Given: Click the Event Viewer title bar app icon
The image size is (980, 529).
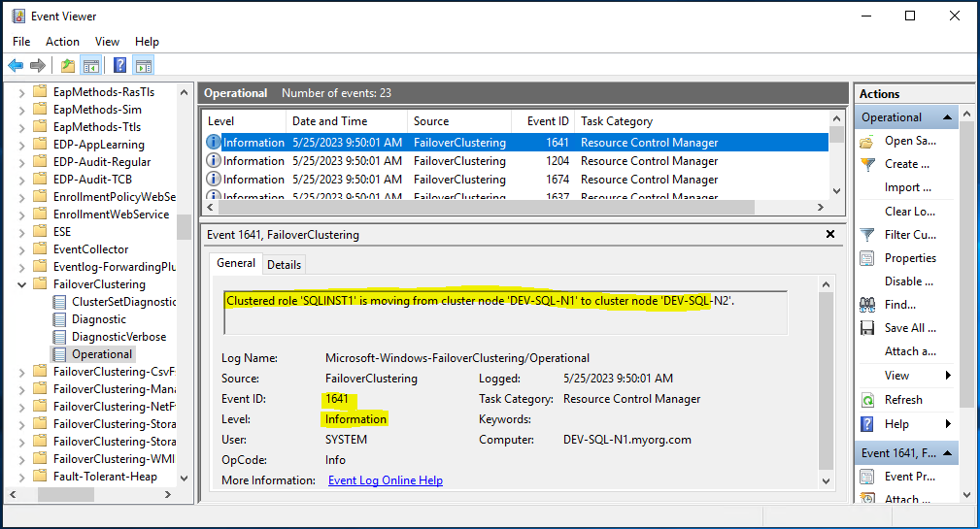Looking at the screenshot, I should [18, 16].
